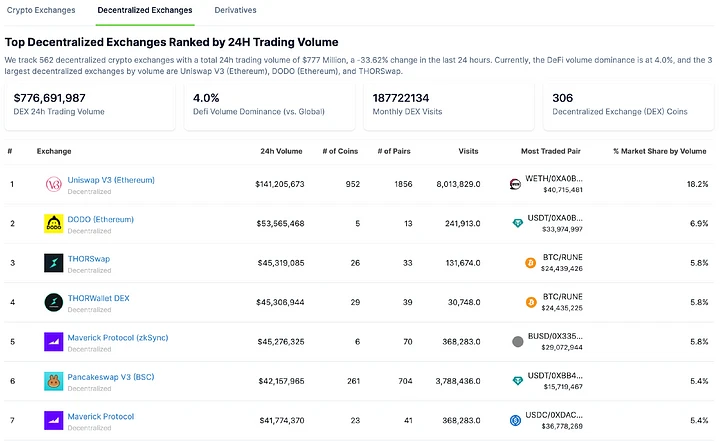
Task: Sort table by 24h Volume column
Action: pyautogui.click(x=281, y=151)
